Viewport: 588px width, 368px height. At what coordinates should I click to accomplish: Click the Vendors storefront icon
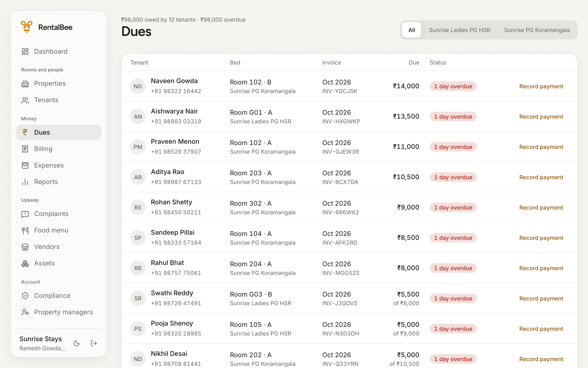[x=25, y=247]
